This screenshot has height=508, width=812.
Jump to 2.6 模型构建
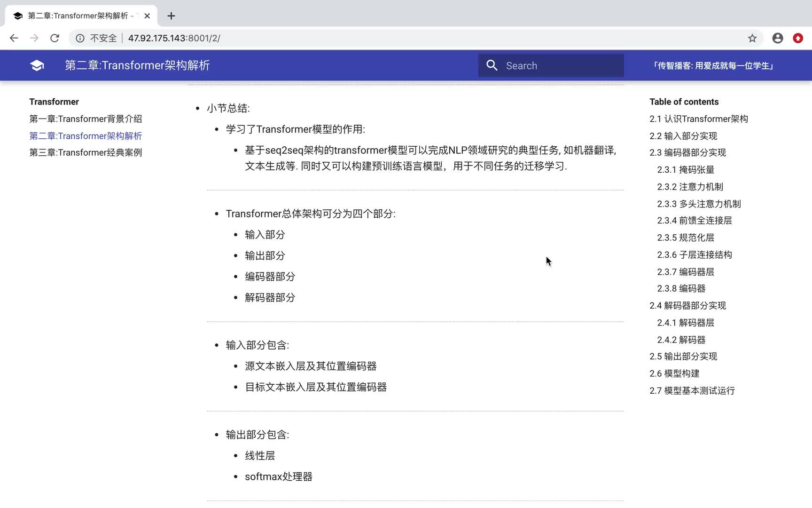[x=674, y=373]
